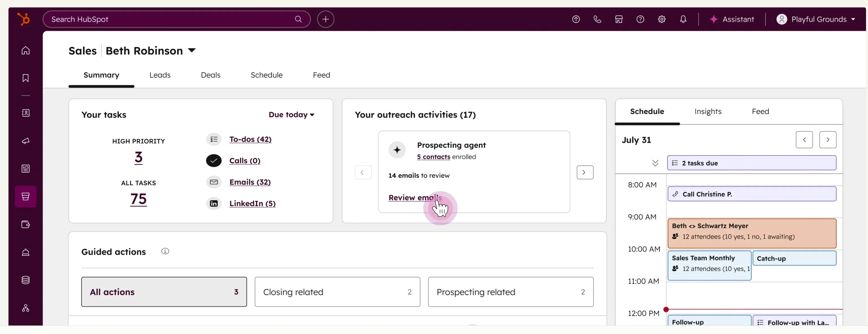
Task: Open the automation nodes icon in sidebar
Action: pyautogui.click(x=26, y=308)
